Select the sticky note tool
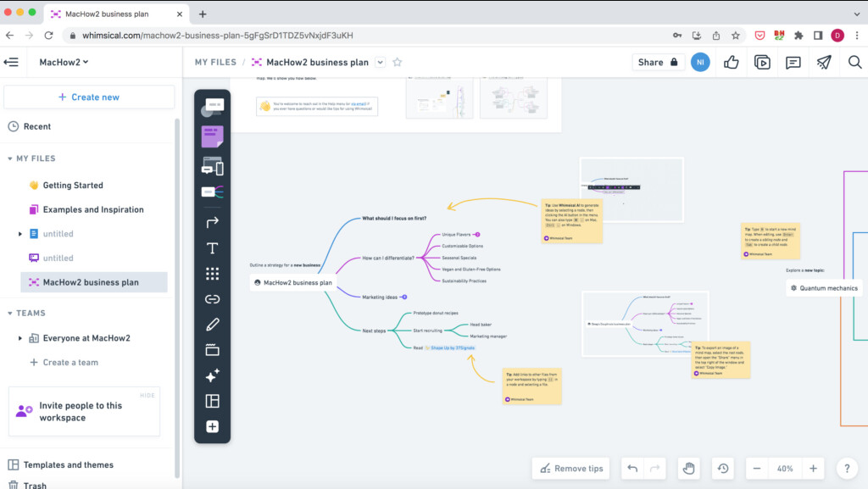Screen dimensions: 868x489 point(212,136)
